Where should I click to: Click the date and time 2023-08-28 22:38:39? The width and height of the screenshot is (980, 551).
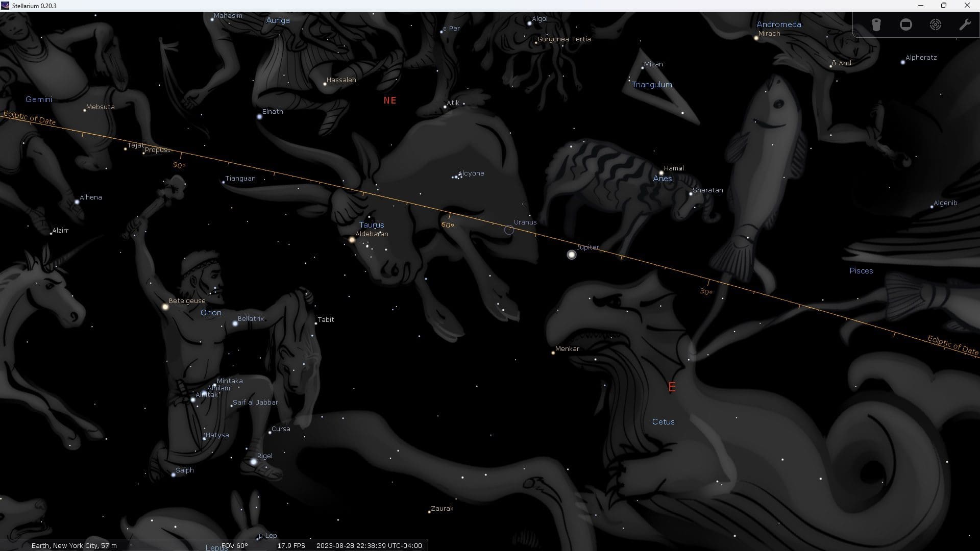[369, 545]
